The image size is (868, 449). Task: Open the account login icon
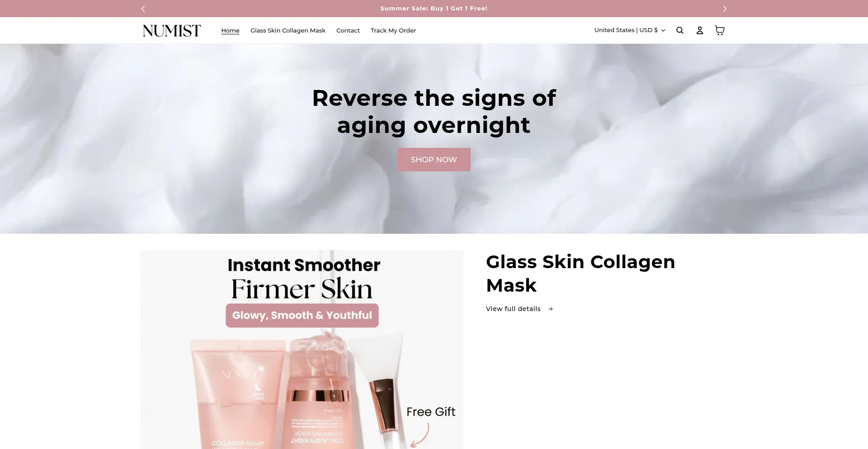pyautogui.click(x=699, y=30)
